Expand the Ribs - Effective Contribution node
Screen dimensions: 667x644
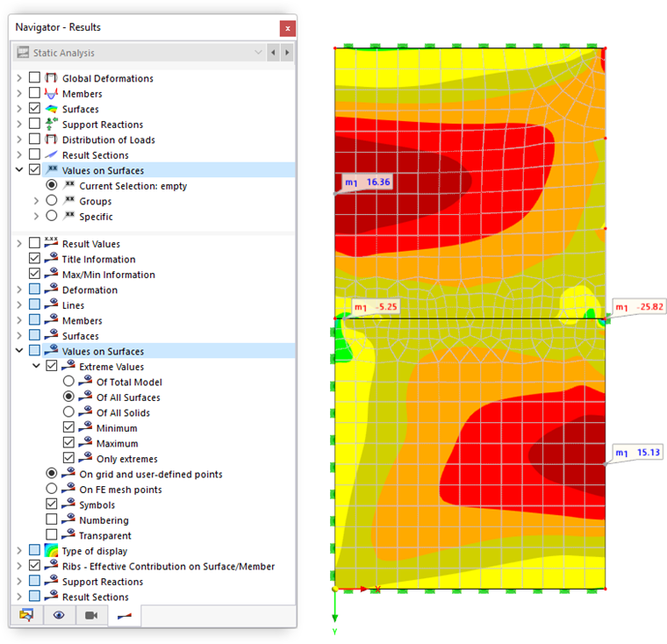pos(19,566)
